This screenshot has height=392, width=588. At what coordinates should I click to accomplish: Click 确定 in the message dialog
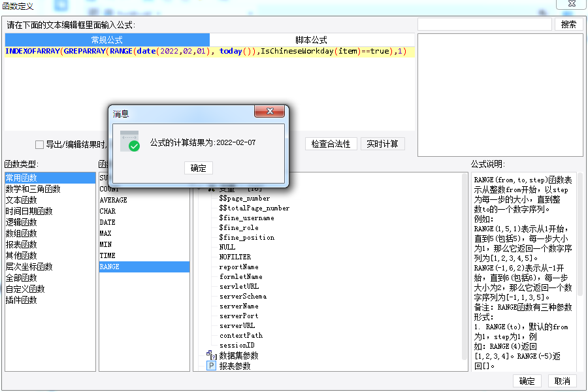pos(199,168)
